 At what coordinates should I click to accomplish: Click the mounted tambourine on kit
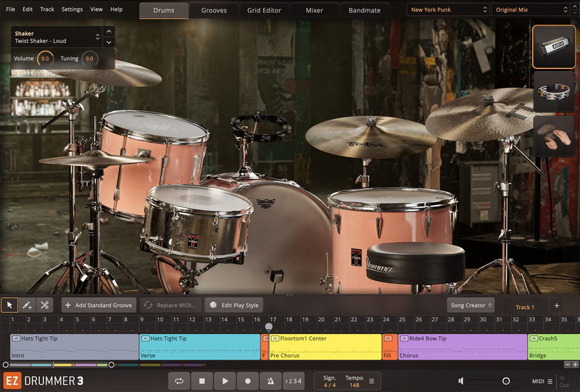click(260, 128)
